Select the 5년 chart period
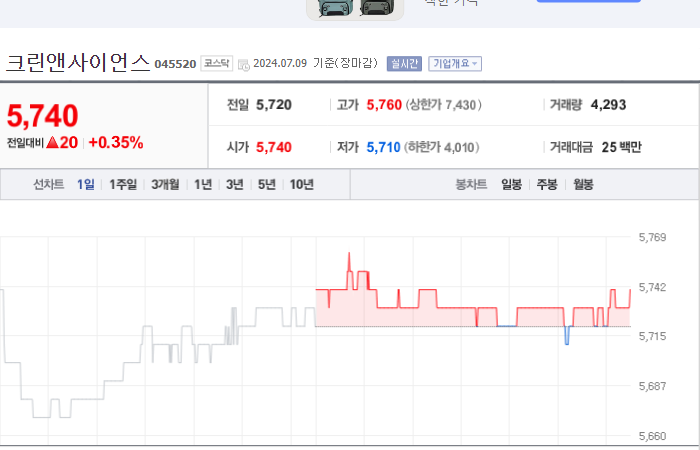Screen dimensions: 700x450 tap(267, 184)
